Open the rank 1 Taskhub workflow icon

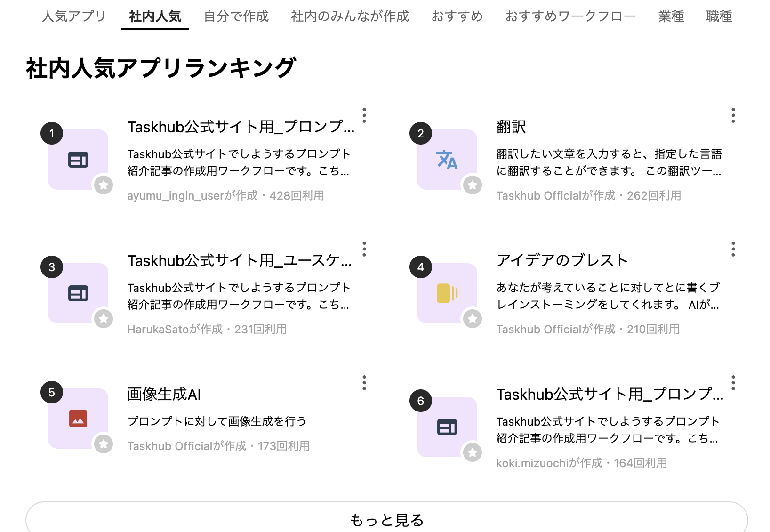point(78,160)
